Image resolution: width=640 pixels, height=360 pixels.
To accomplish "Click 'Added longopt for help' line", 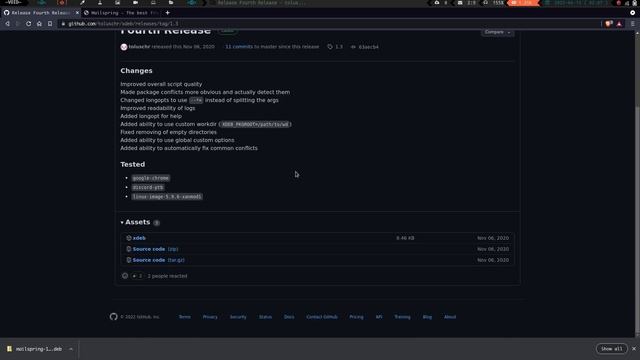I will coord(151,116).
